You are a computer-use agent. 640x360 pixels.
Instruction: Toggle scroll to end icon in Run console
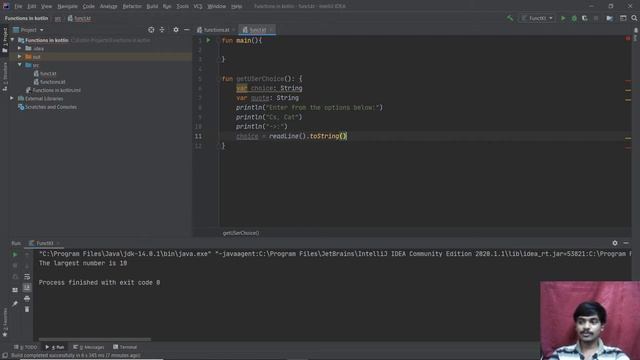(27, 287)
